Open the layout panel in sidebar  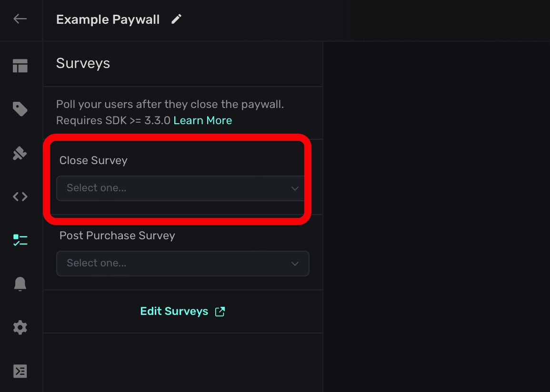click(20, 66)
